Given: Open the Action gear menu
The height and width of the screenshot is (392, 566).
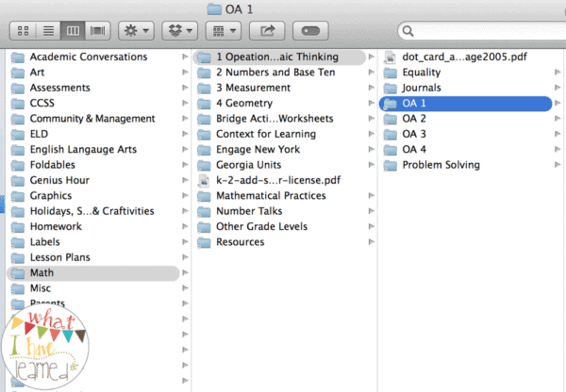Looking at the screenshot, I should (x=136, y=31).
